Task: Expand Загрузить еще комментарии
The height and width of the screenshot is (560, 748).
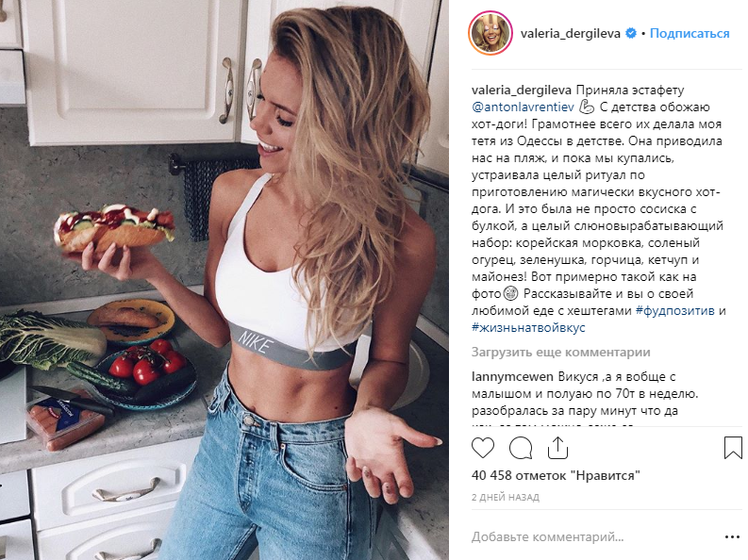Action: click(x=561, y=353)
